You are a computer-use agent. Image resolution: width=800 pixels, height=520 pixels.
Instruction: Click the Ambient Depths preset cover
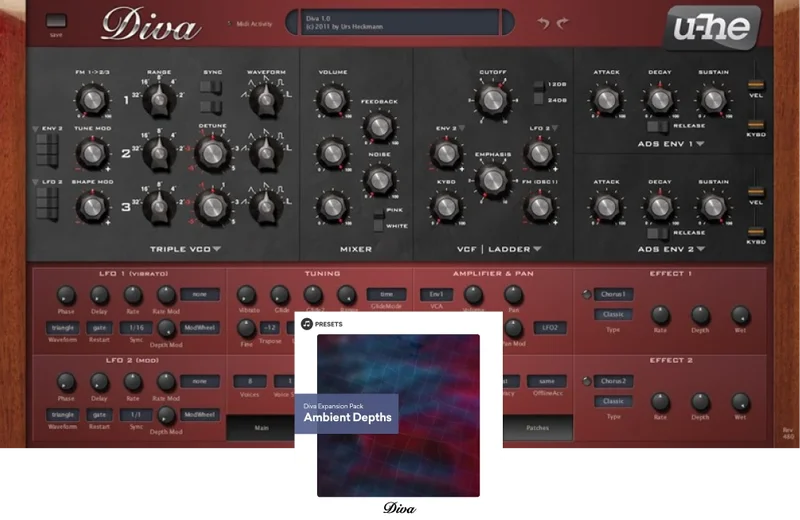point(398,415)
